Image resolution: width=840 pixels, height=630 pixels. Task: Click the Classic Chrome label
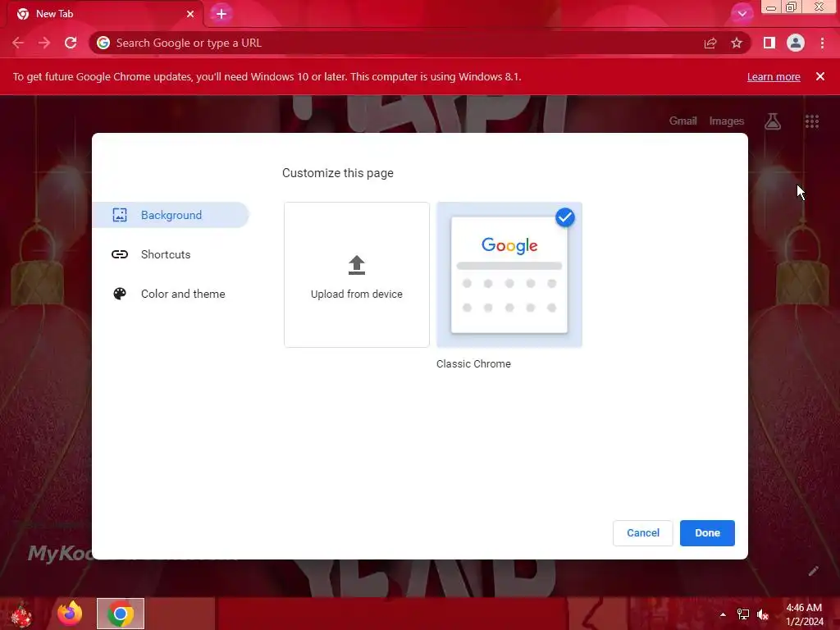pos(473,363)
